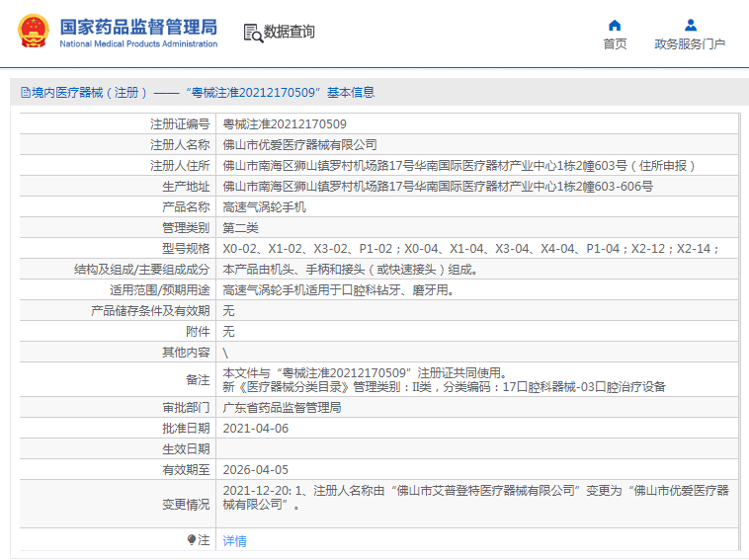The width and height of the screenshot is (749, 560).
Task: Click 适用范围/预期用途 label
Action: (159, 289)
